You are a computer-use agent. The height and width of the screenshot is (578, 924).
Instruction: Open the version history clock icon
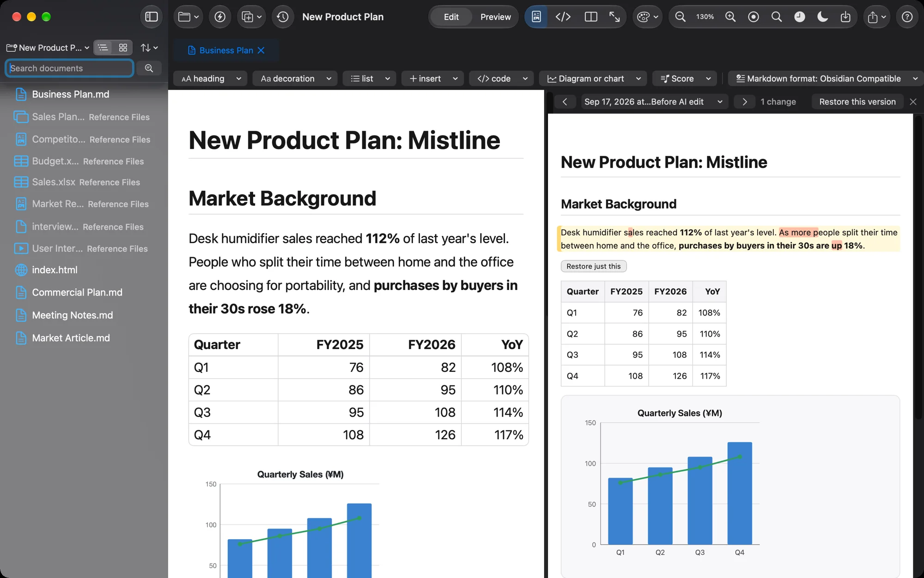283,17
